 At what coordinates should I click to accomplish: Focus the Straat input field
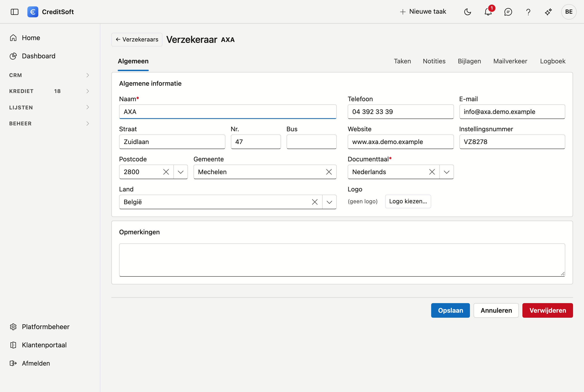172,142
